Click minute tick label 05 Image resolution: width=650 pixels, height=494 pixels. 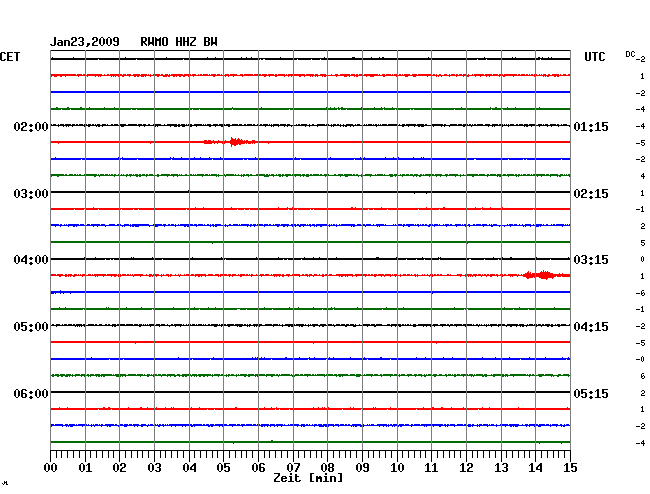[x=223, y=468]
